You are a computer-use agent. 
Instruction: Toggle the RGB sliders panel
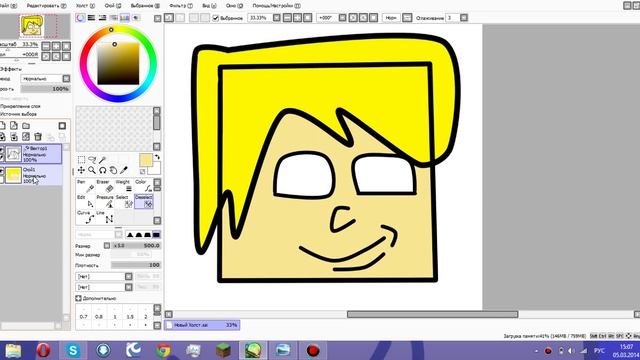coord(91,18)
